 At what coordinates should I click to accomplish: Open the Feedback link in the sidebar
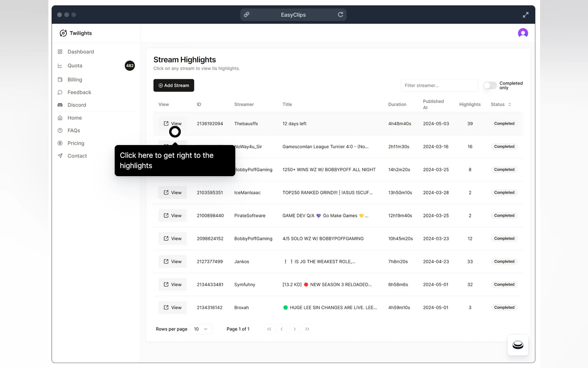point(79,92)
